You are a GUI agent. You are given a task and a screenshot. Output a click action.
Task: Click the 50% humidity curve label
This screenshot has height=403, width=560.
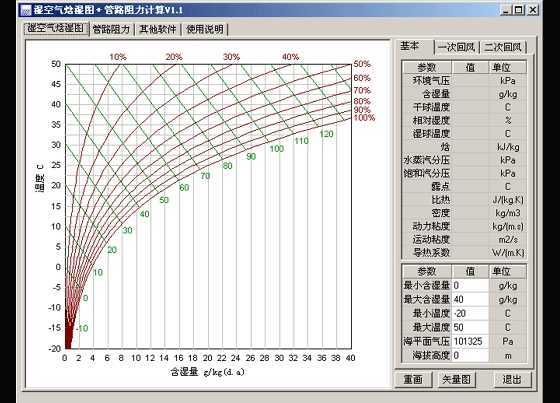click(362, 64)
